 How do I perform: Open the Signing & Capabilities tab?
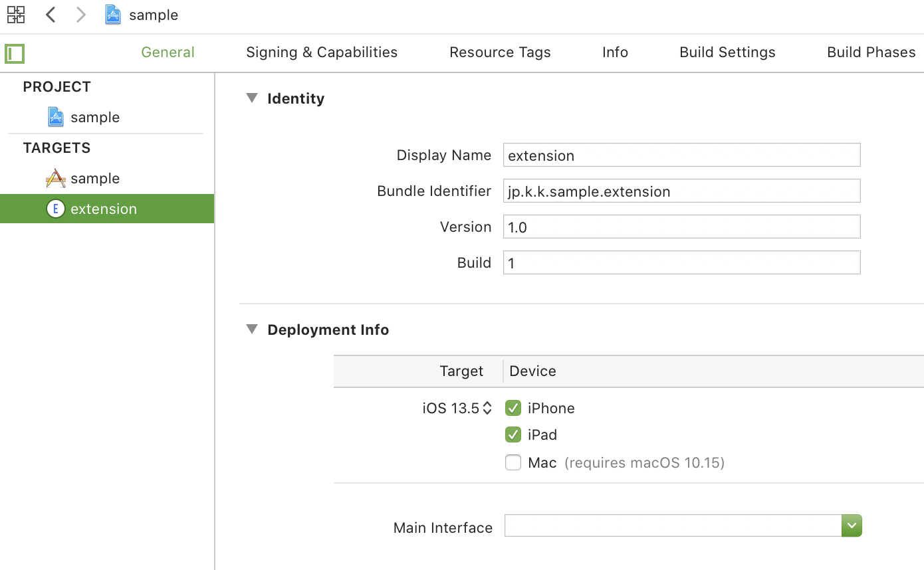(x=322, y=52)
